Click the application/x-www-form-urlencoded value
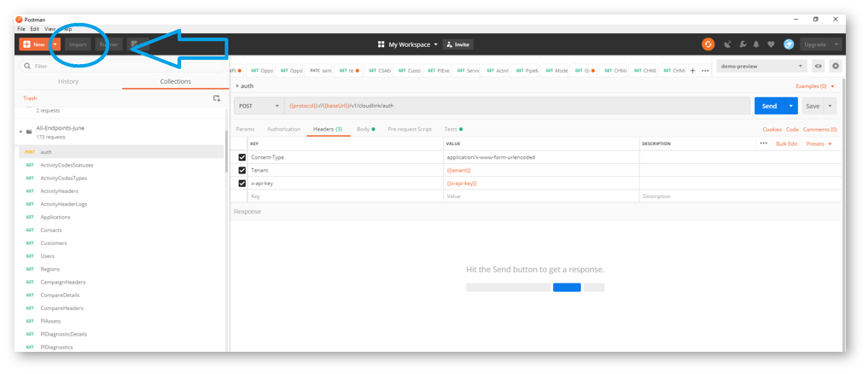This screenshot has width=868, height=374. click(491, 157)
